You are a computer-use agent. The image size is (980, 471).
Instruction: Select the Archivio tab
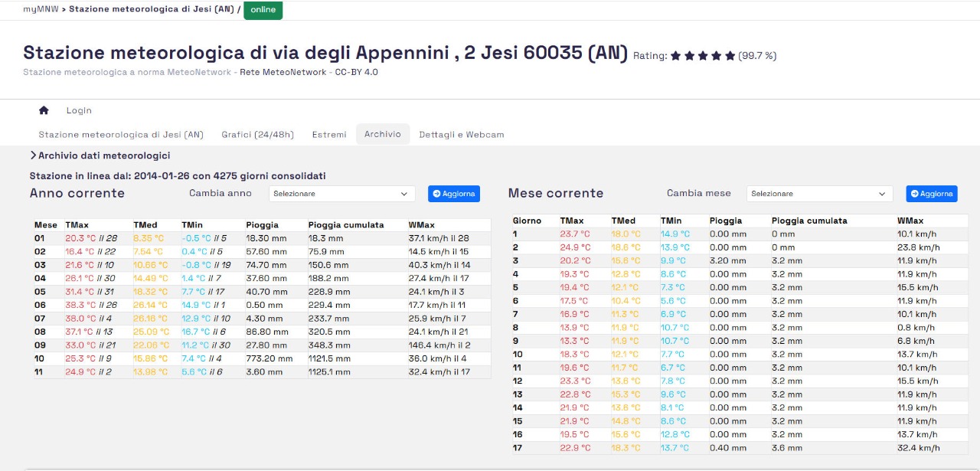click(382, 134)
